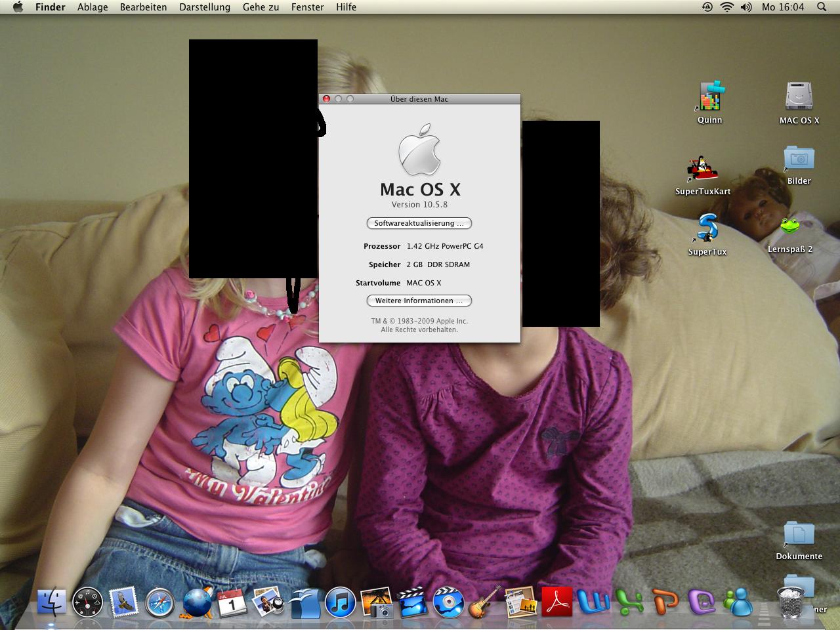Select the SuperTuxKart desktop icon
The width and height of the screenshot is (840, 630).
click(702, 171)
